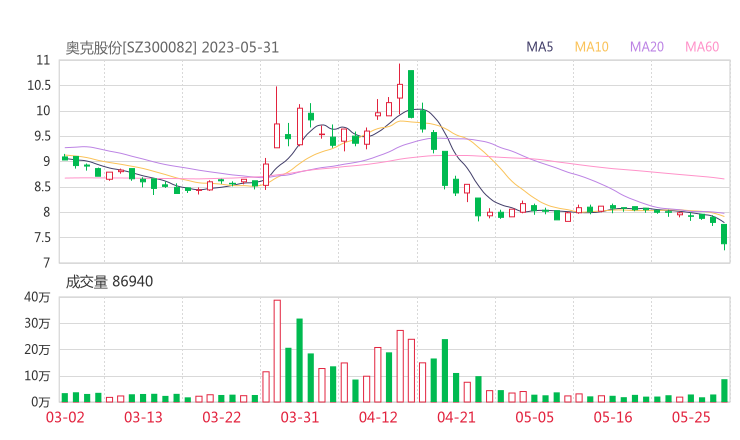Click the chart title 奥克股份[SZ300082] 2023-05-31
This screenshot has height=440, width=740.
172,48
